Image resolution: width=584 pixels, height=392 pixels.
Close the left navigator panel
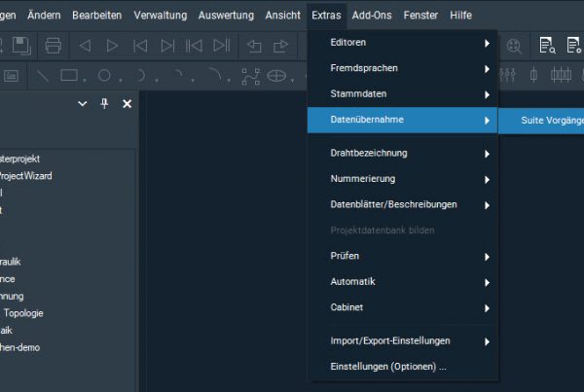(127, 103)
